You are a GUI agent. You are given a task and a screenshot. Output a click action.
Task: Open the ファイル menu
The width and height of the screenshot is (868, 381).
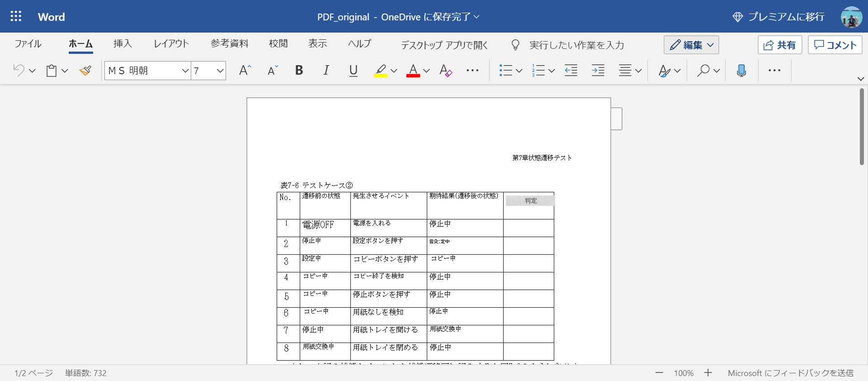click(28, 44)
